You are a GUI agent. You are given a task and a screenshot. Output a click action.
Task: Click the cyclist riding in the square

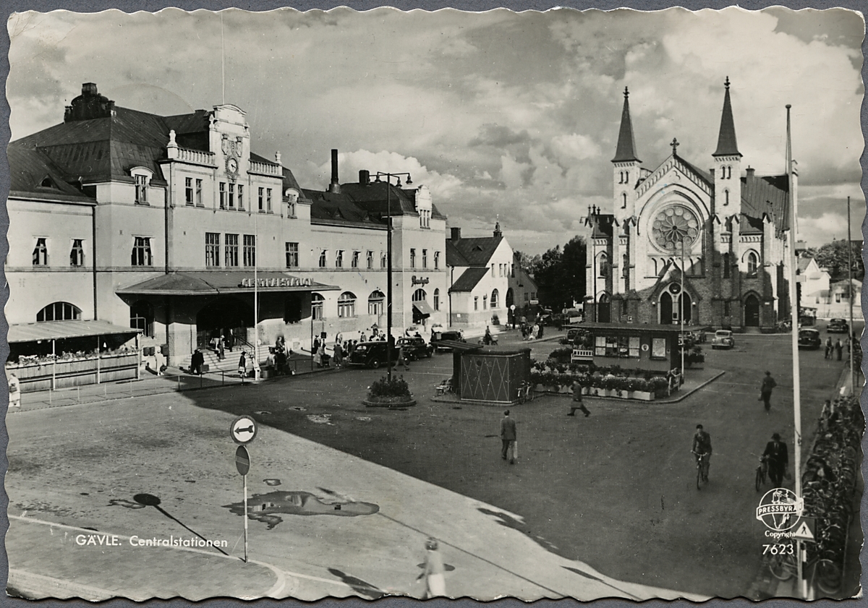pos(701,454)
